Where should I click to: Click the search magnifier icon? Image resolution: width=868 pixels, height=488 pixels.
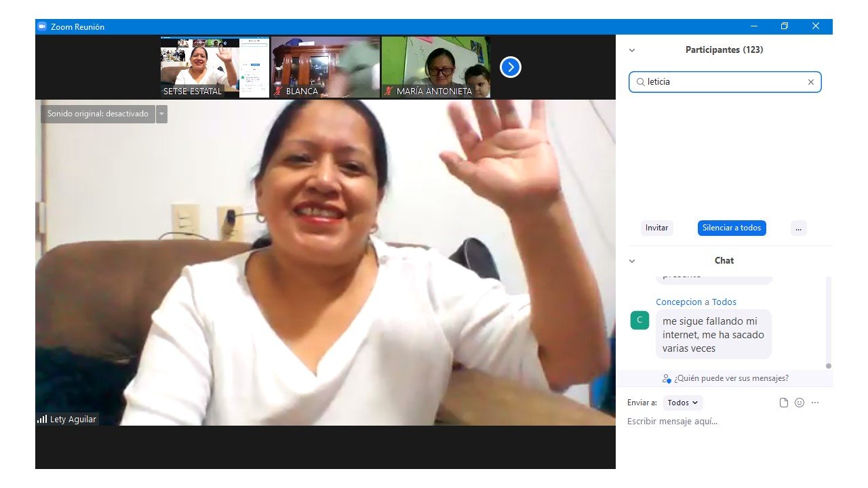click(x=640, y=82)
